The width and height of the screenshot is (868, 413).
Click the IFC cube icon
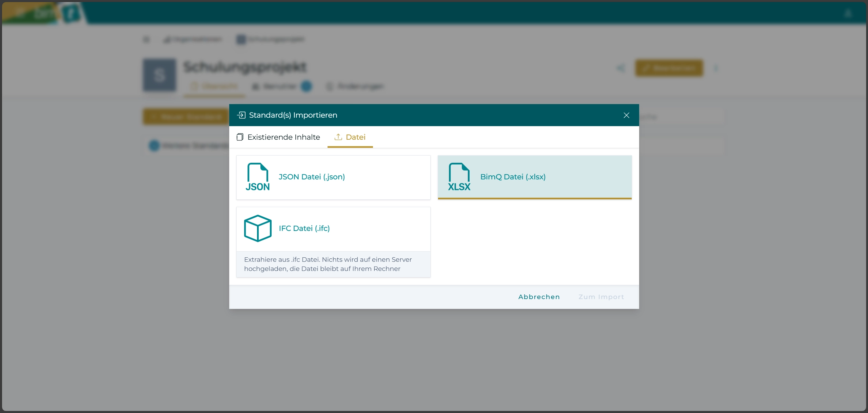pyautogui.click(x=258, y=228)
